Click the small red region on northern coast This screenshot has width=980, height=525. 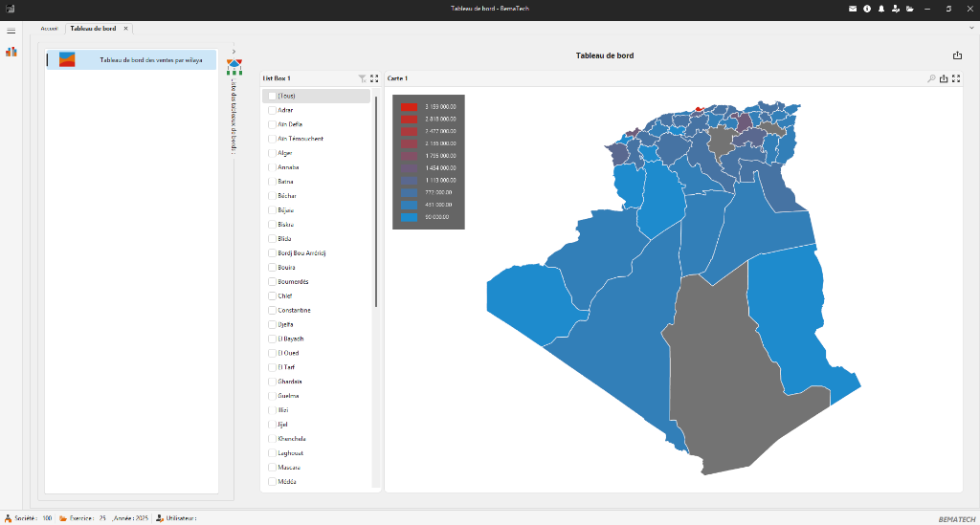(x=699, y=109)
